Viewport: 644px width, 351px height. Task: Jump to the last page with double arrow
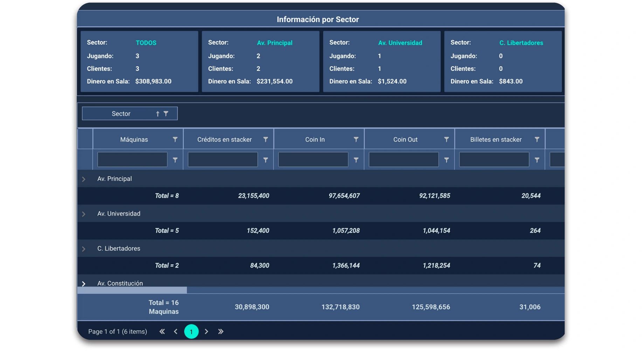pyautogui.click(x=221, y=332)
